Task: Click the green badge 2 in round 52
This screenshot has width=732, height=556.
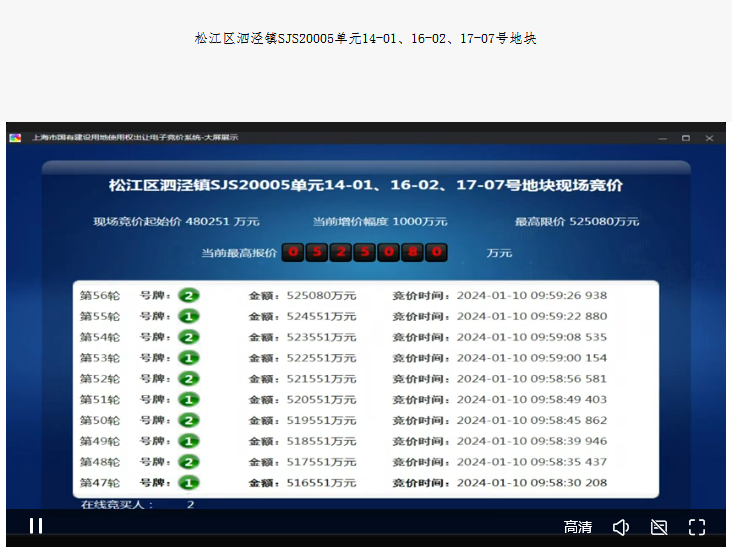Action: [x=189, y=379]
